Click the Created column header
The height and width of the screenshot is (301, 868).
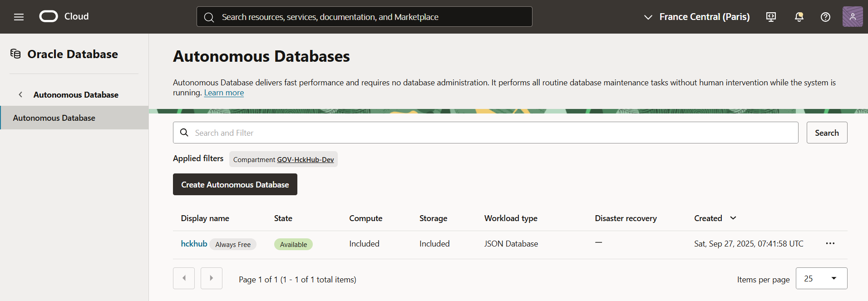coord(708,218)
